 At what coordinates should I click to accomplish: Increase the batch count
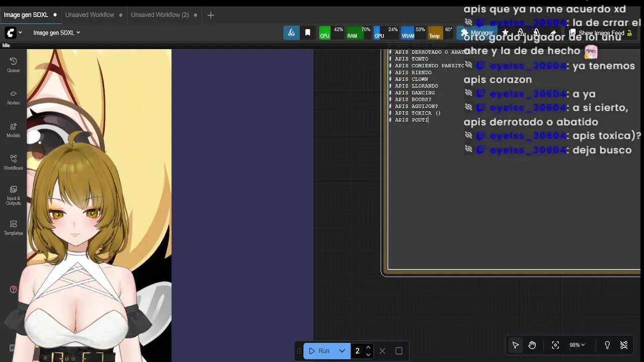(x=368, y=347)
